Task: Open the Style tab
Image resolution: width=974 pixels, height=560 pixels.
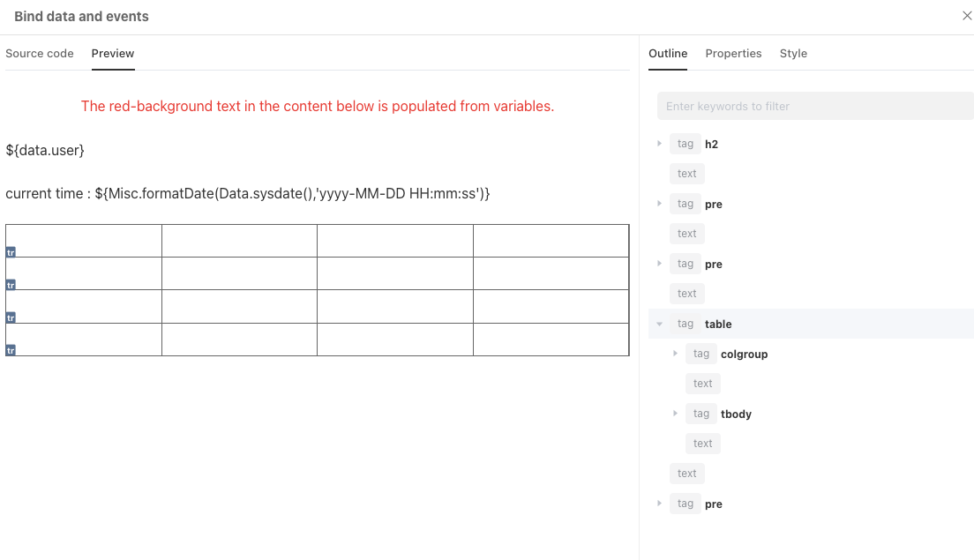Action: click(x=793, y=54)
